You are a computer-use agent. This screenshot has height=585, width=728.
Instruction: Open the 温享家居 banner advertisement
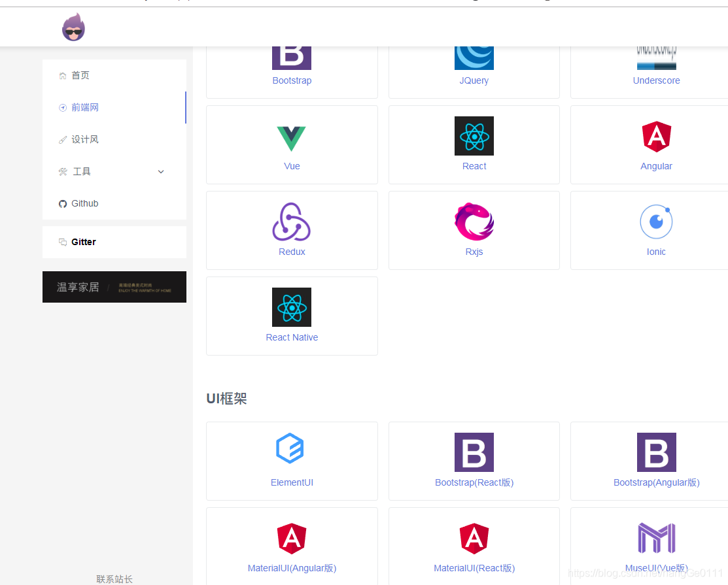pyautogui.click(x=114, y=287)
